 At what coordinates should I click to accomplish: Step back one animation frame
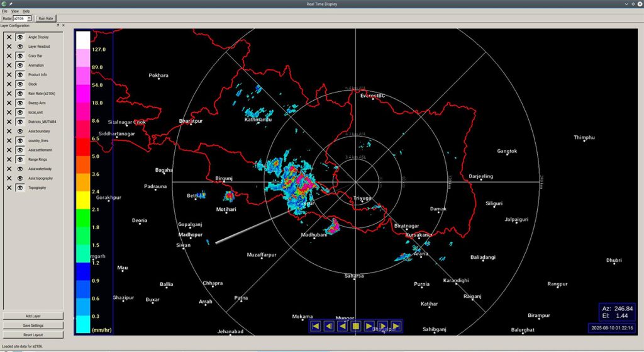(328, 326)
